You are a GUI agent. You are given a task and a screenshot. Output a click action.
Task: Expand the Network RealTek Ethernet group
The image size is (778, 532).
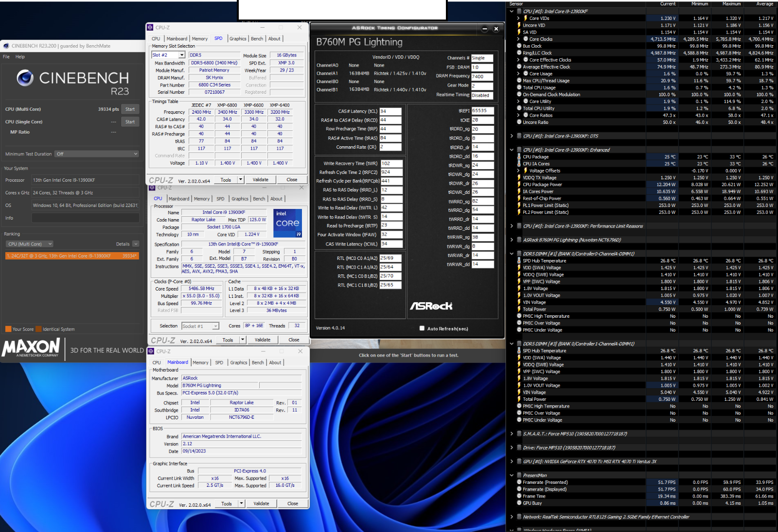pyautogui.click(x=512, y=517)
